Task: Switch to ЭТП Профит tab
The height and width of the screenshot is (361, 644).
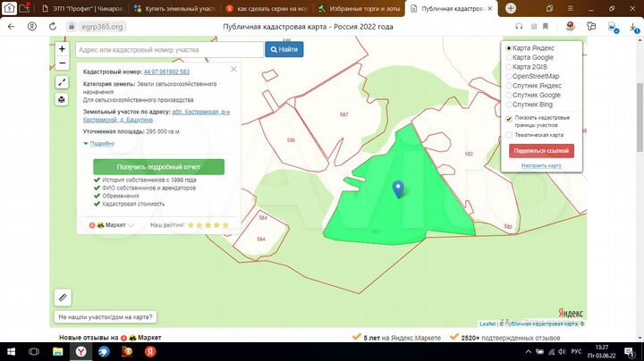Action: [x=83, y=9]
